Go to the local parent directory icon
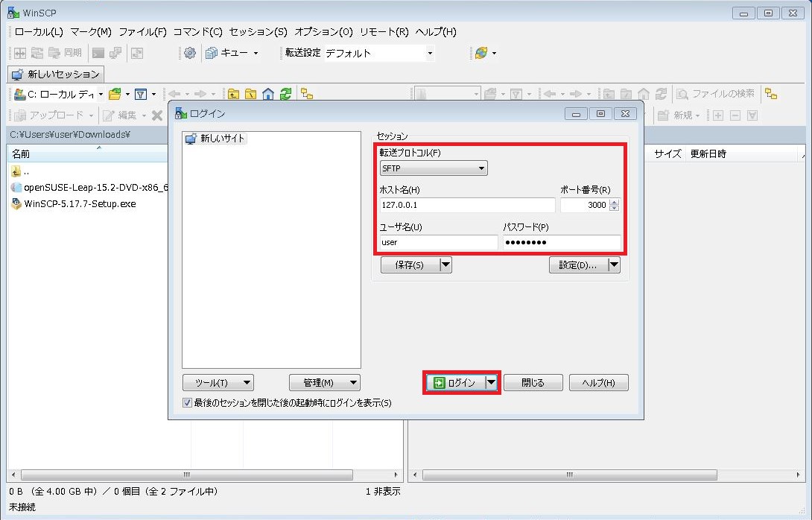Image resolution: width=812 pixels, height=520 pixels. [x=234, y=94]
